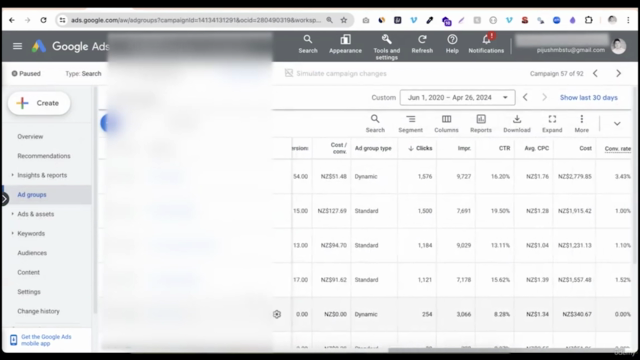Open Change history

[x=38, y=311]
